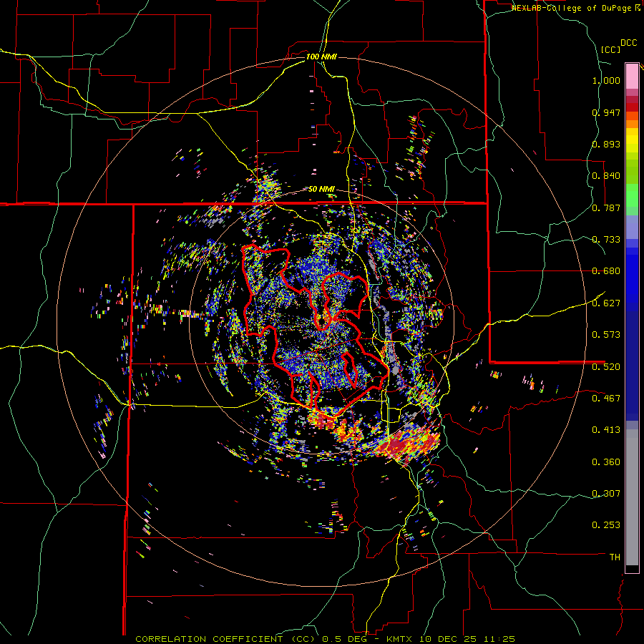
Task: Select the 0.893 scale value
Action: click(606, 144)
